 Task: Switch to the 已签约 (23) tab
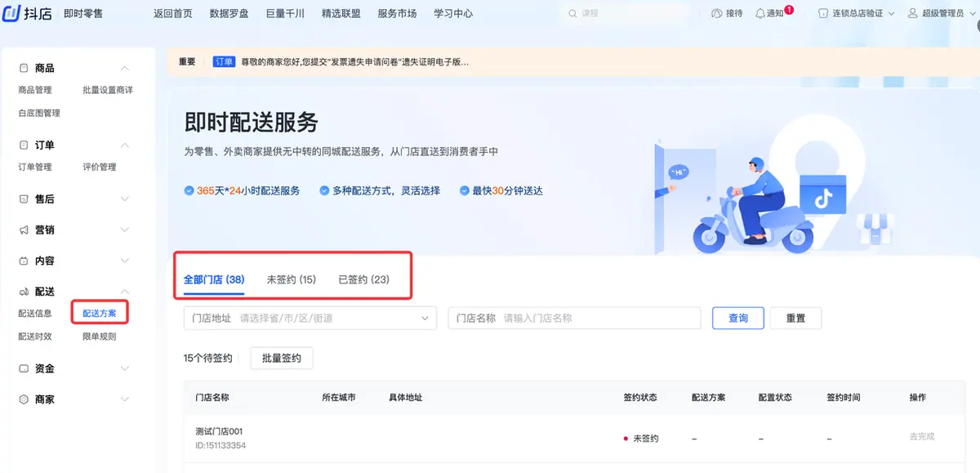pos(363,280)
